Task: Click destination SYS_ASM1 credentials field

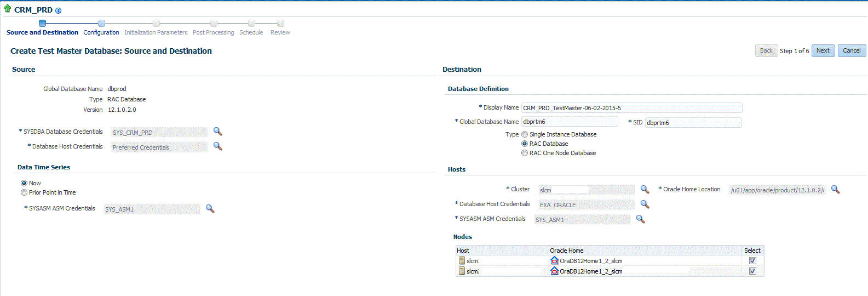Action: 582,219
